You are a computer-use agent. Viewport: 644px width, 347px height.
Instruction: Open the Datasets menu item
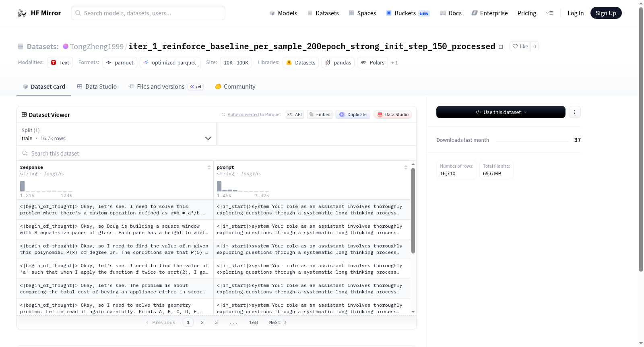323,13
